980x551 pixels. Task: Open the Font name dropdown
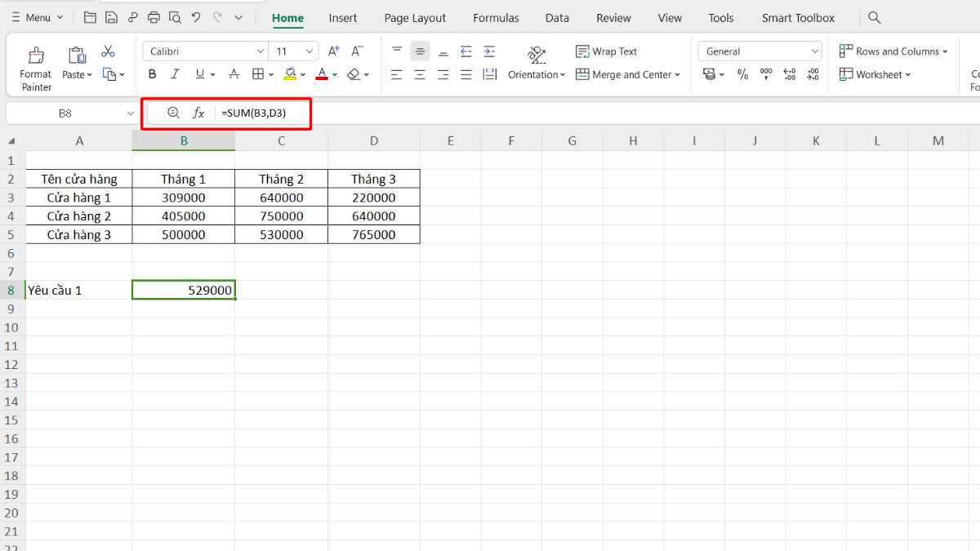pos(259,50)
